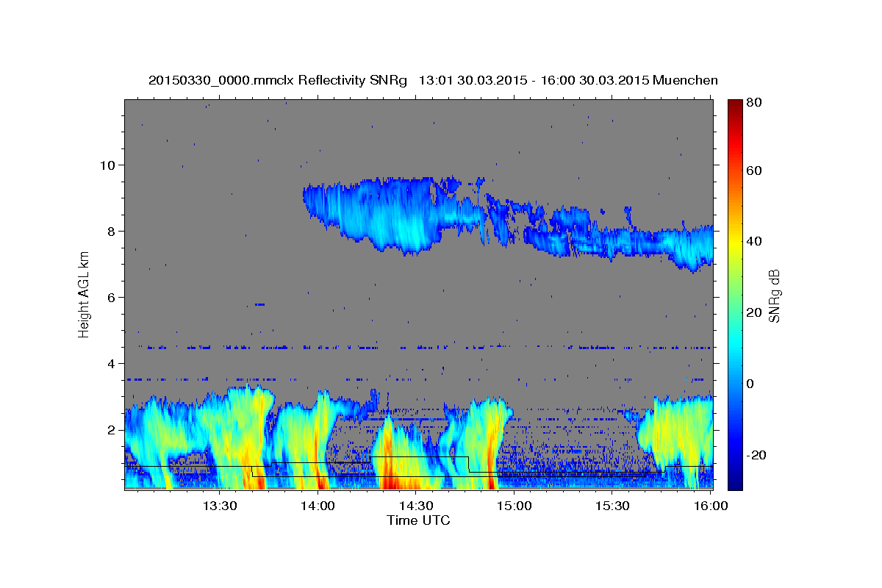Click the colorbar value 80
Viewport: 882px width, 588px height.
(753, 102)
